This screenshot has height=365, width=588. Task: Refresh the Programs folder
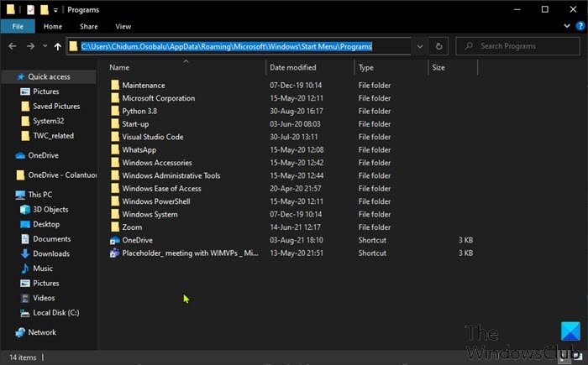tap(438, 46)
